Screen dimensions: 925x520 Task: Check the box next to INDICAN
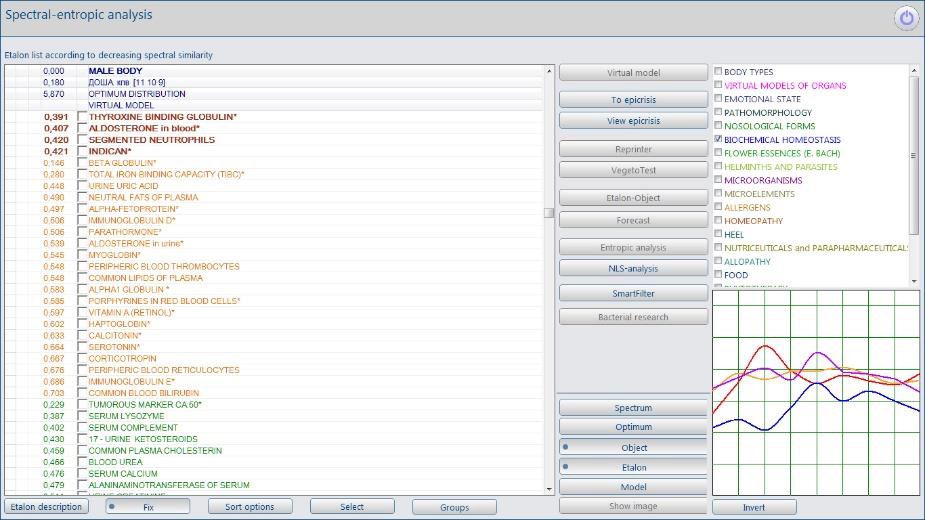(x=82, y=152)
